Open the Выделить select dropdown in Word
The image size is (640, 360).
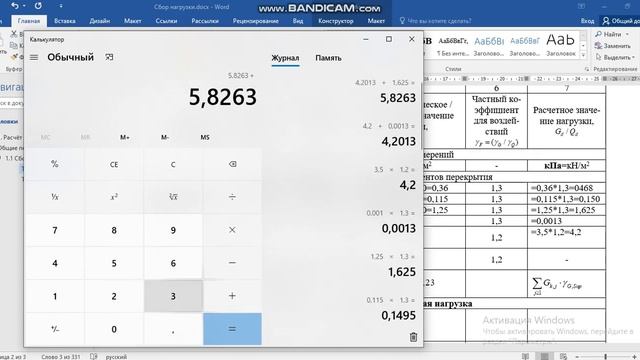615,58
